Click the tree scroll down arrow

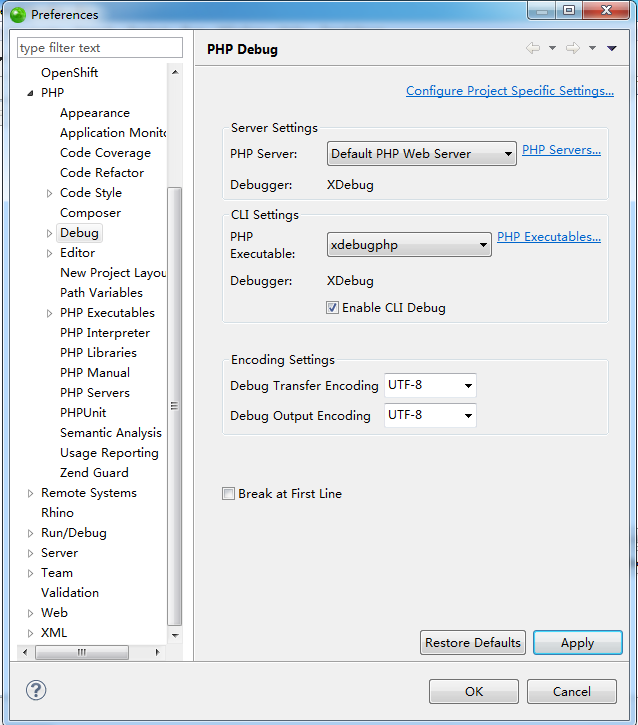(x=175, y=635)
